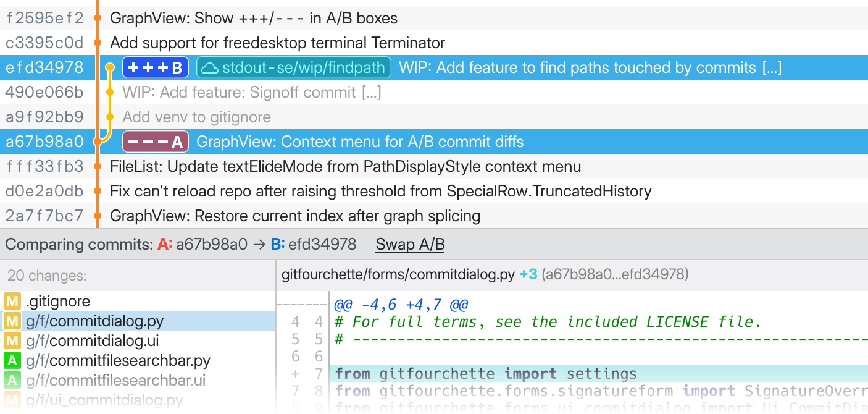868x414 pixels.
Task: Open g/f/commitdialog.ui in file list
Action: [91, 341]
